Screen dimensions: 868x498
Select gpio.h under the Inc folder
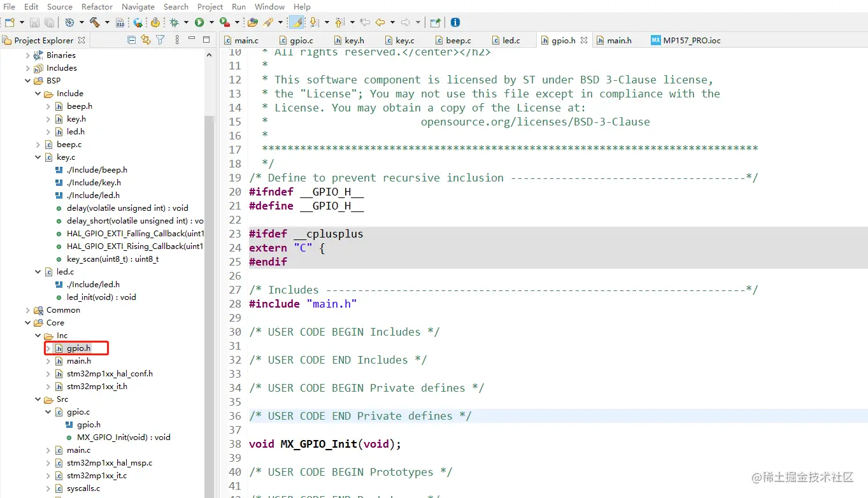coord(78,348)
